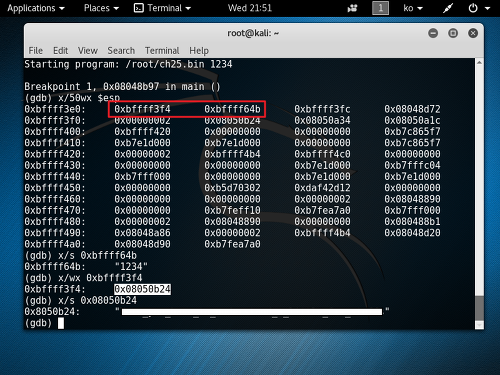Click the root@kali: ~ title bar
The height and width of the screenshot is (375, 500).
pos(253,33)
